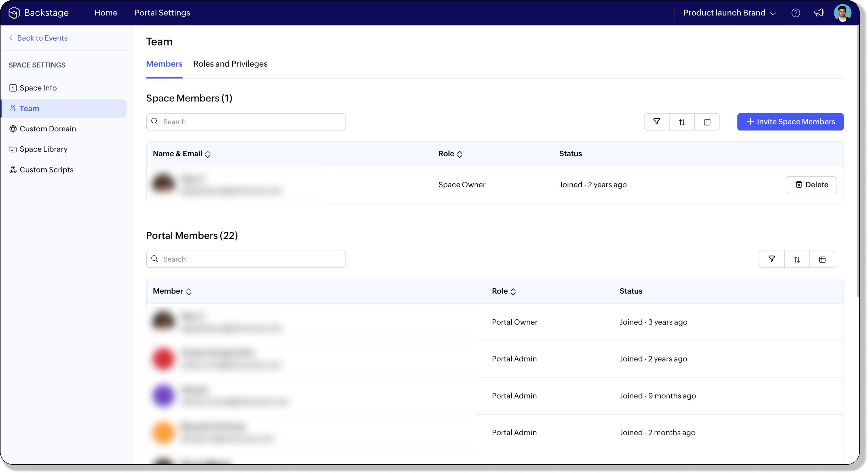Expand the Product launch Brand dropdown
This screenshot has width=868, height=473.
[730, 13]
